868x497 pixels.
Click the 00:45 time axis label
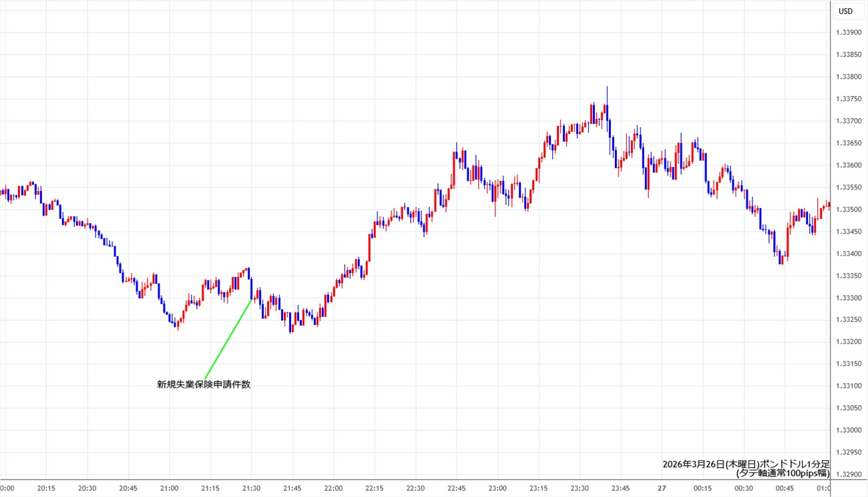784,488
